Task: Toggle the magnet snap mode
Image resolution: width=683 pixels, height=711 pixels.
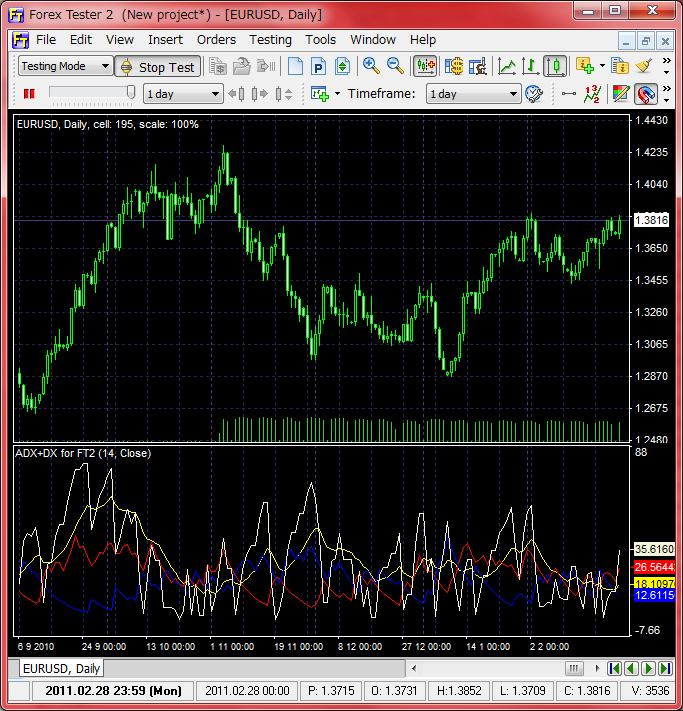Action: click(x=646, y=94)
